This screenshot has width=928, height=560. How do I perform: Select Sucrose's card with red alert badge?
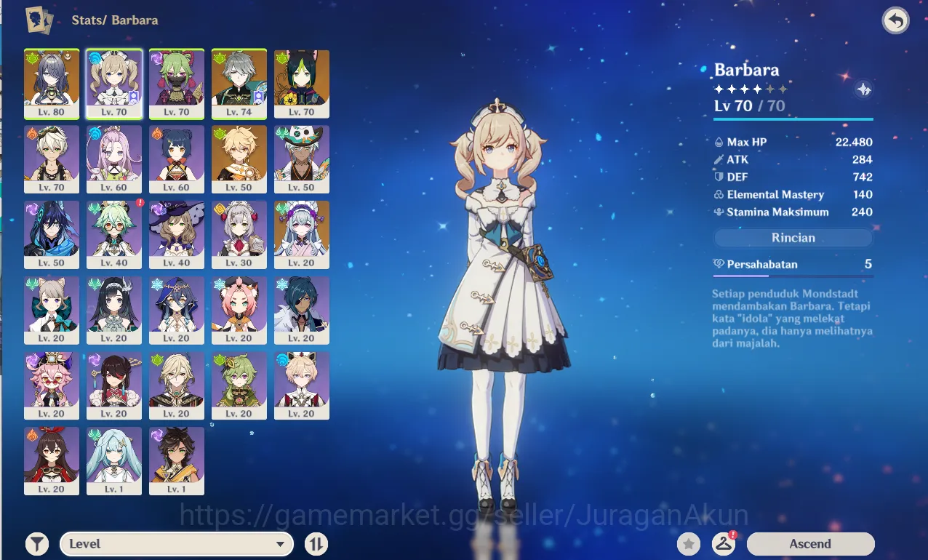click(x=114, y=235)
